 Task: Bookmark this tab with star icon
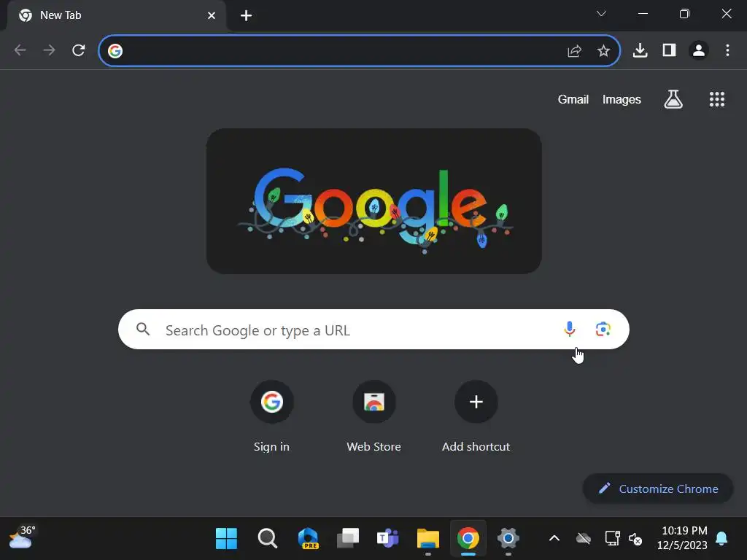click(603, 50)
